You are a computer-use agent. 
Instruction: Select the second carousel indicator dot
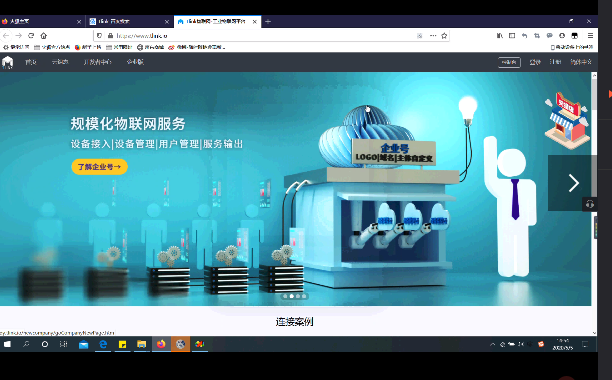[292, 296]
